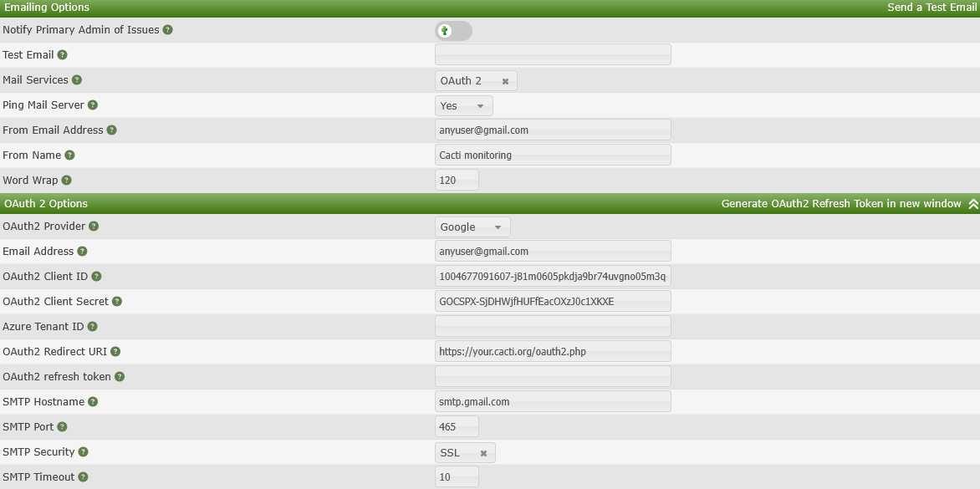Click the SMTP Hostname label text
This screenshot has width=980, height=489.
tap(43, 401)
